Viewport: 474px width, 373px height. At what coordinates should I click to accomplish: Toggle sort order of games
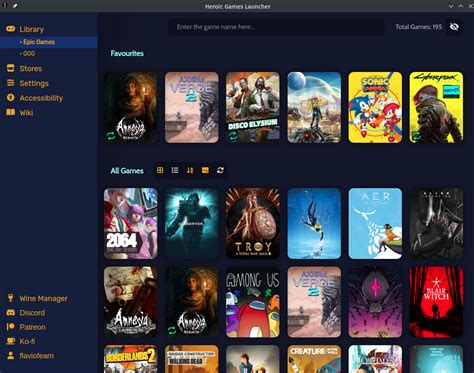(190, 170)
